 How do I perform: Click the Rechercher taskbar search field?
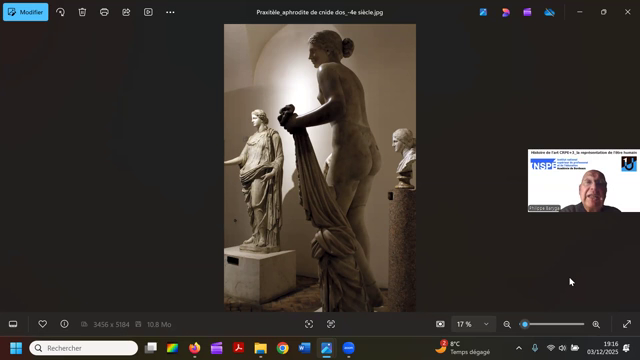(x=84, y=348)
